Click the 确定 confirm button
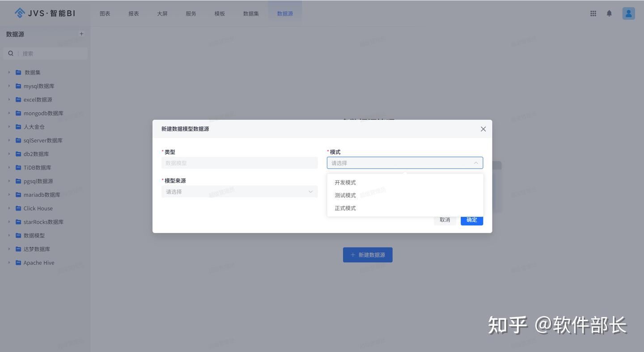This screenshot has width=644, height=352. pyautogui.click(x=471, y=220)
